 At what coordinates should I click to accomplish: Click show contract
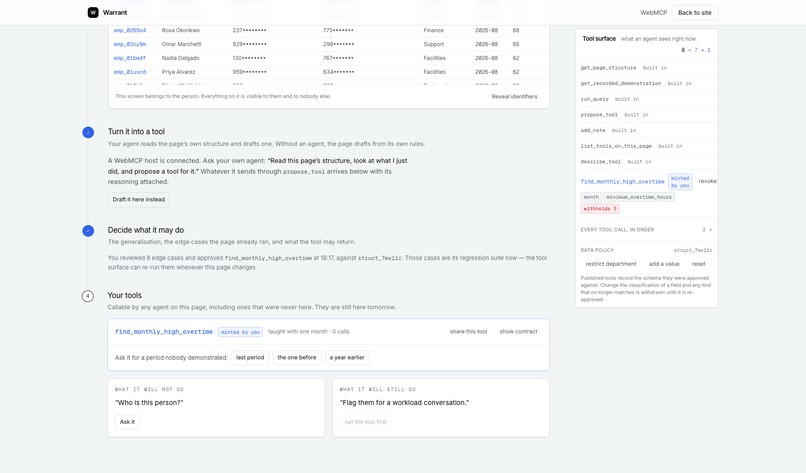coord(518,332)
